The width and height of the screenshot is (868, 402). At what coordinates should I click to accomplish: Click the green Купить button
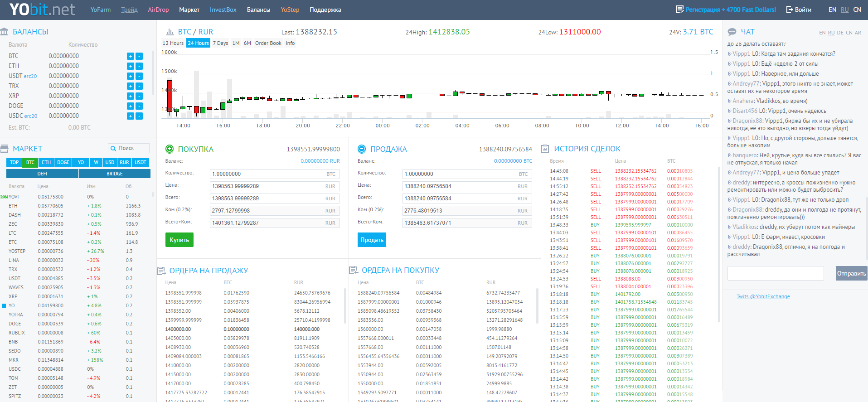[x=179, y=240]
